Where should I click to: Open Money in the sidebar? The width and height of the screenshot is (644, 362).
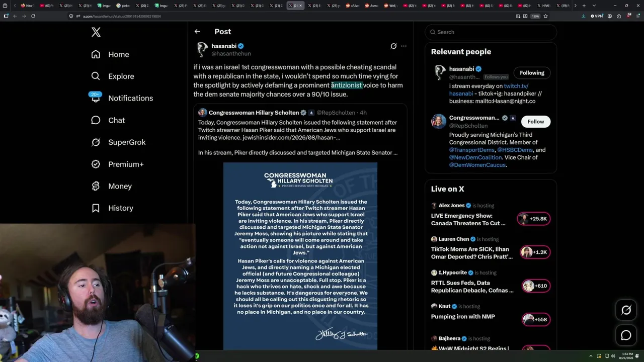click(x=111, y=186)
